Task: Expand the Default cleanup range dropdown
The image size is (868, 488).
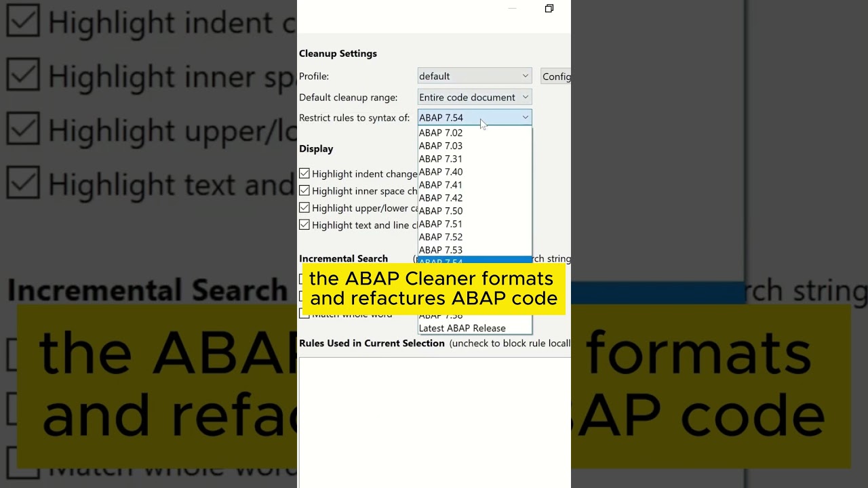Action: (x=474, y=97)
